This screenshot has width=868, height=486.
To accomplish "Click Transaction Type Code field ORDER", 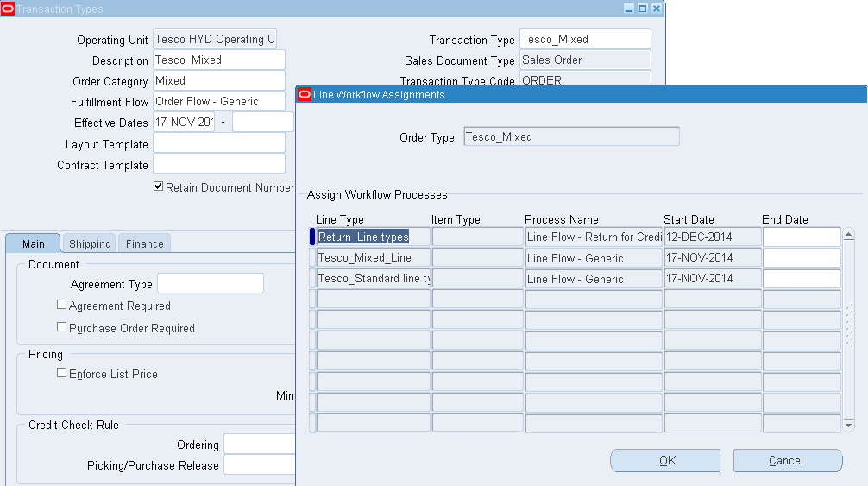I will [585, 79].
